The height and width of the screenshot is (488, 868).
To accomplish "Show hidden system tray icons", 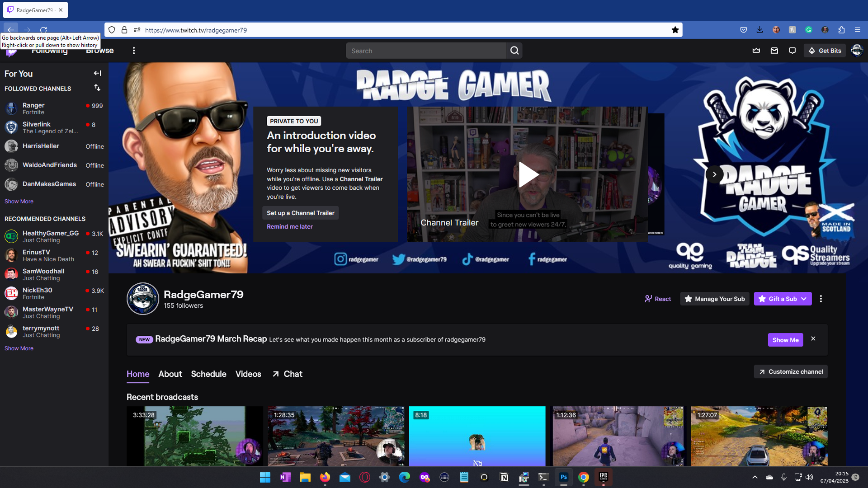I will (x=755, y=477).
